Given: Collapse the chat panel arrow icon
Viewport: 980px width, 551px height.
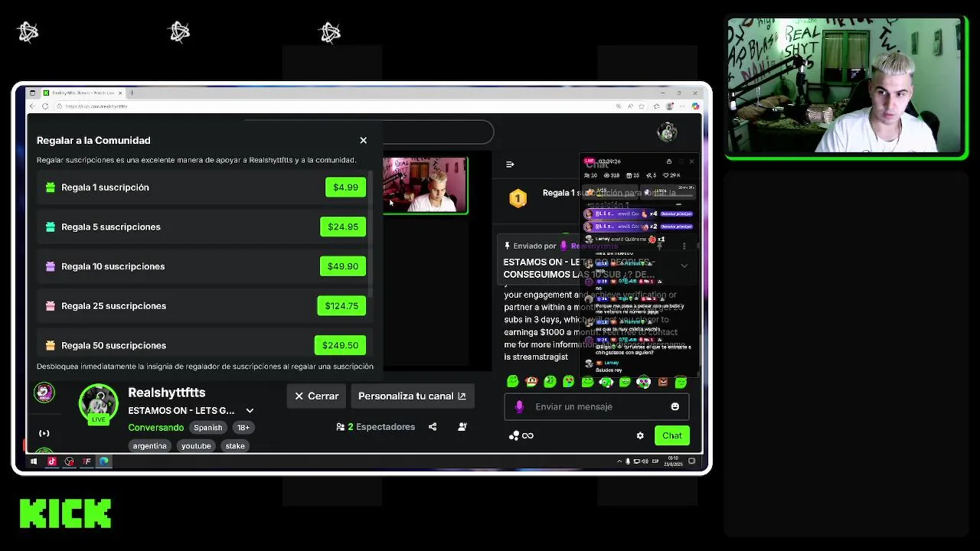Looking at the screenshot, I should [510, 164].
